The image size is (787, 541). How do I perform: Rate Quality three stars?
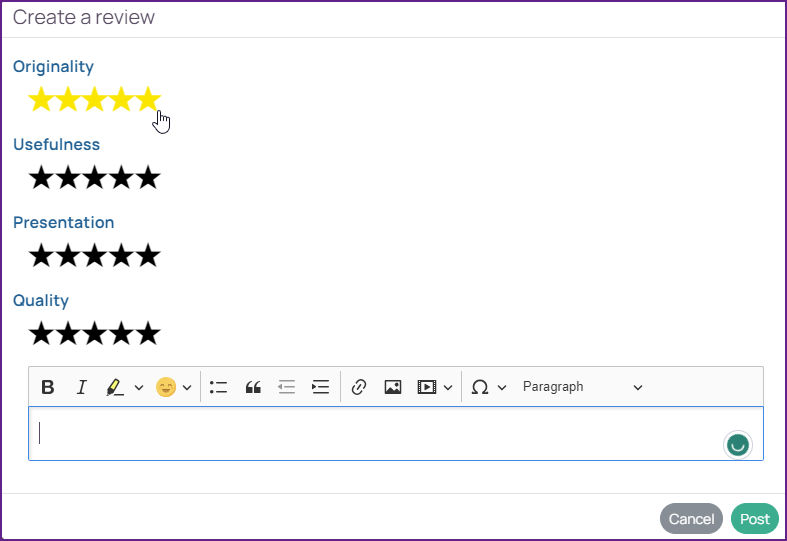(x=94, y=333)
